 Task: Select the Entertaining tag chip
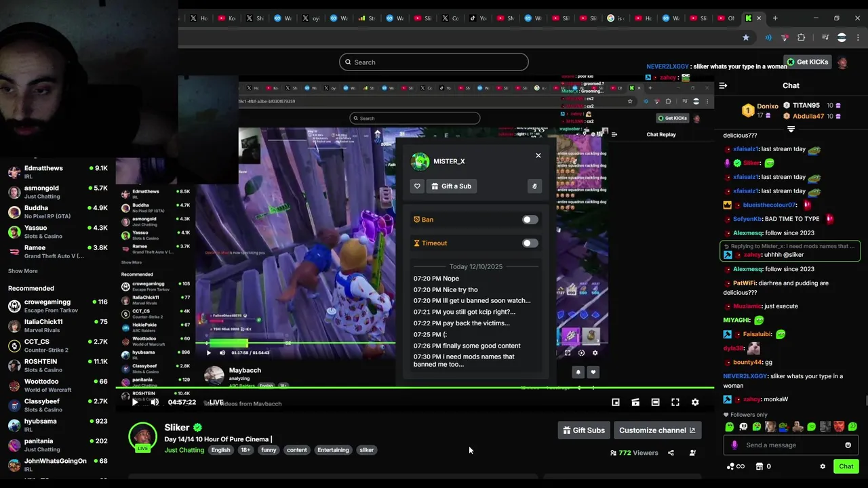[x=333, y=450]
